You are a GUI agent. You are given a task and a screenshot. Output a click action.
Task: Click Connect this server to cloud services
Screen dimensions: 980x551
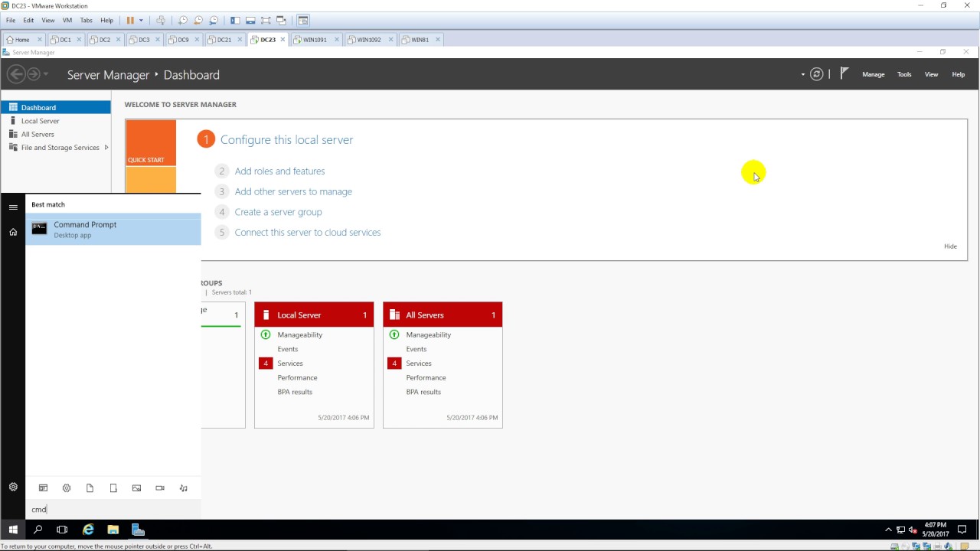pyautogui.click(x=307, y=232)
